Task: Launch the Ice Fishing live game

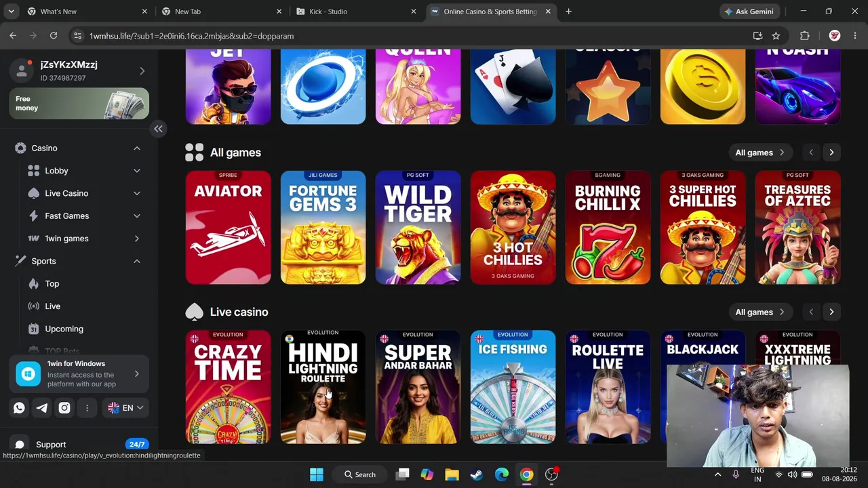Action: click(x=513, y=387)
